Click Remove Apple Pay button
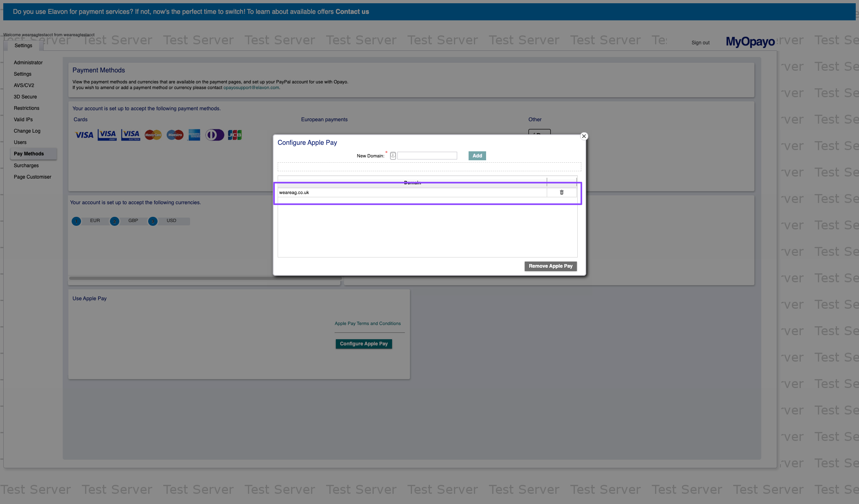Viewport: 859px width, 504px height. pyautogui.click(x=550, y=266)
